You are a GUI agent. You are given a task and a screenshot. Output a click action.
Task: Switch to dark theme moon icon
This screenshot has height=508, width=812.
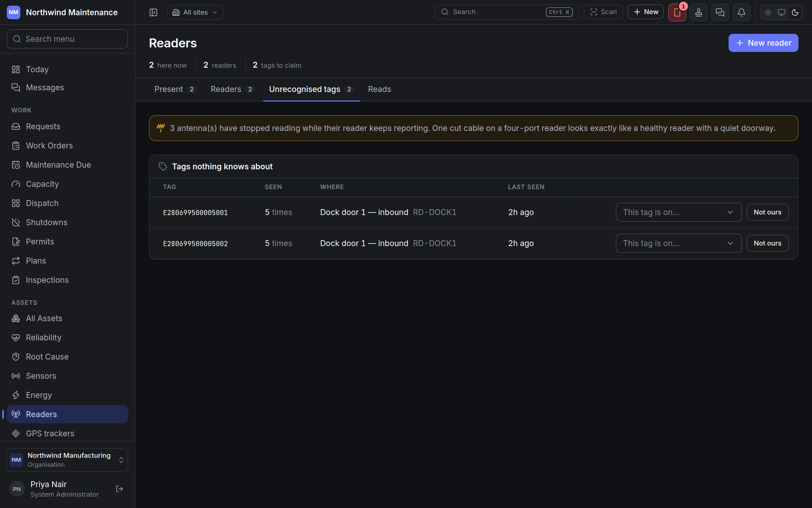coord(795,12)
